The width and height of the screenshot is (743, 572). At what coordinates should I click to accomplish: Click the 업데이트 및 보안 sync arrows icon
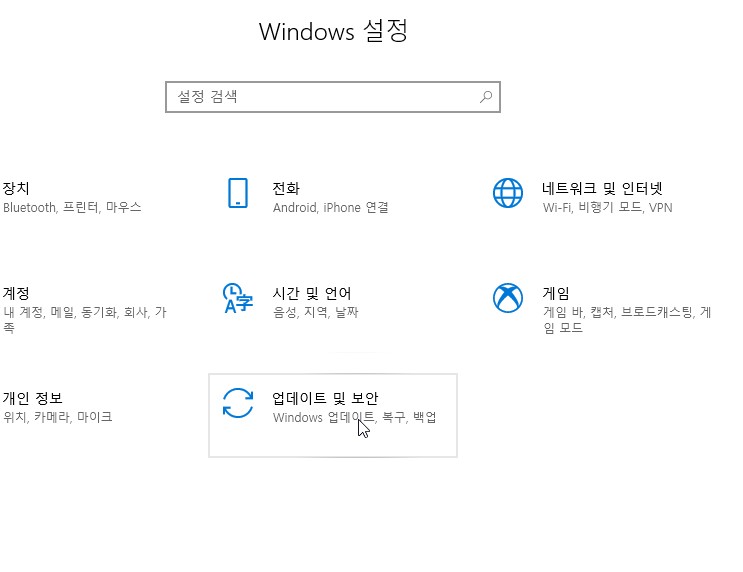point(238,403)
